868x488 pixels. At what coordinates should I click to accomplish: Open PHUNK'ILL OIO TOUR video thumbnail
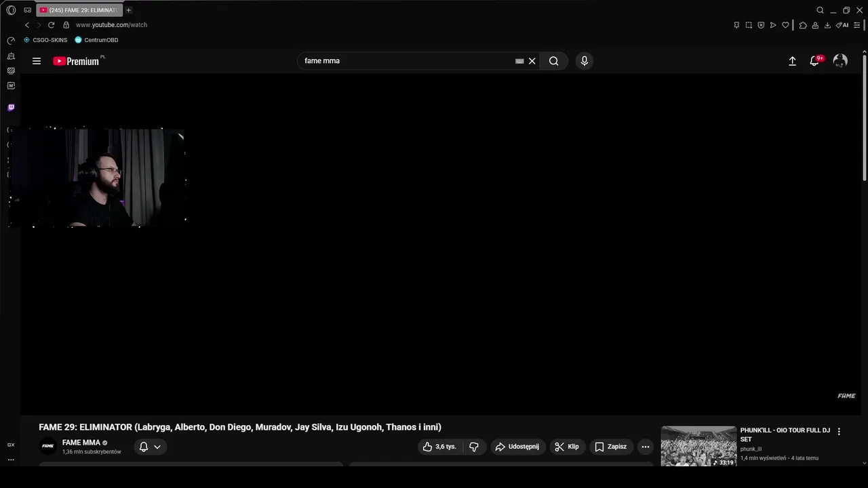698,446
